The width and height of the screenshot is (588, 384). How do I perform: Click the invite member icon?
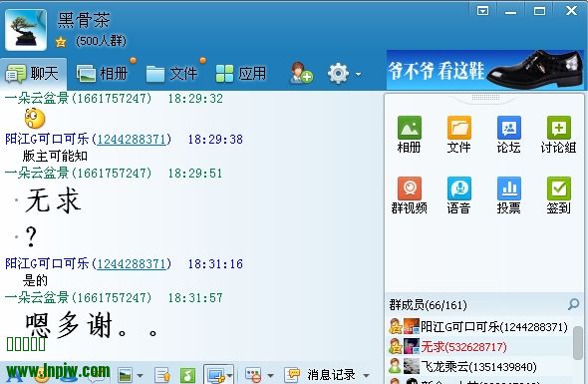302,73
